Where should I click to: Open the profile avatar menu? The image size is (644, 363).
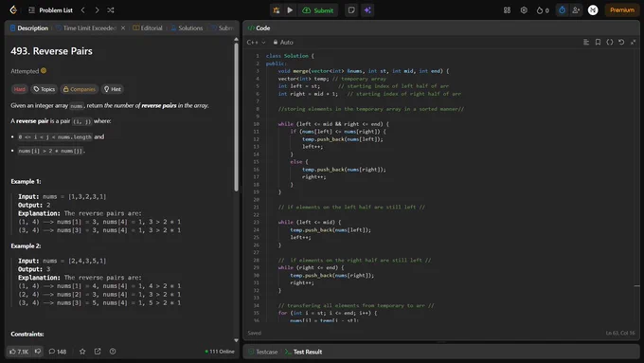593,10
